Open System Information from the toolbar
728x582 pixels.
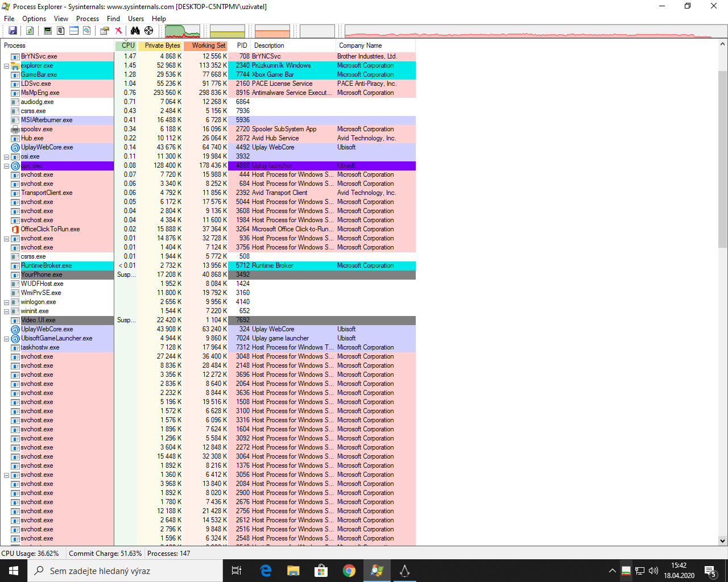(48, 31)
